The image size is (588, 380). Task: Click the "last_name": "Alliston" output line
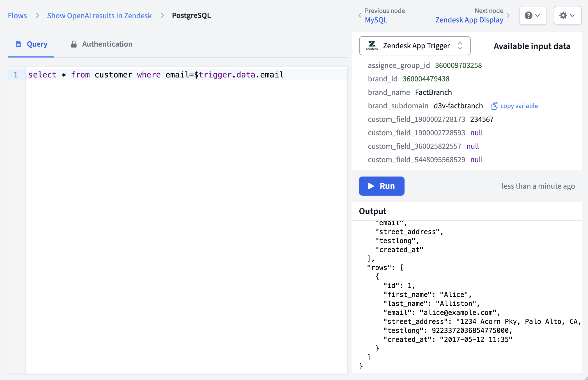tap(431, 304)
